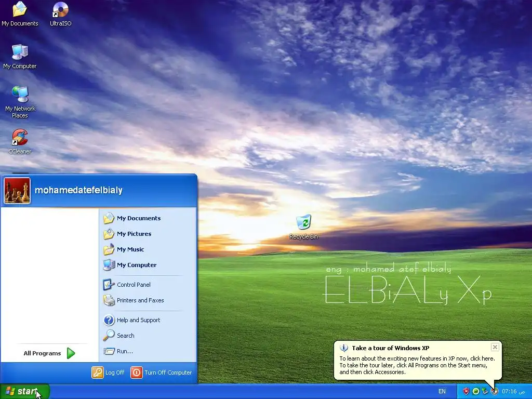The width and height of the screenshot is (532, 399).
Task: Click the Turn Off Computer button
Action: 161,373
